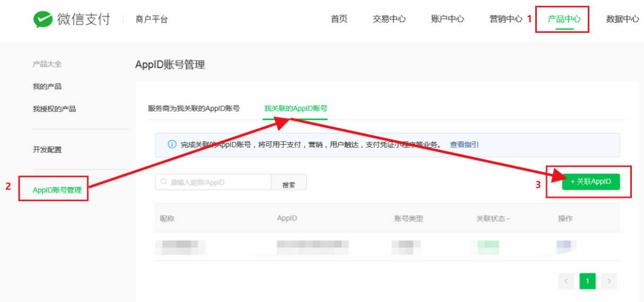Screen dimensions: 644x302
Task: Open the 查看指引 link
Action: [464, 145]
